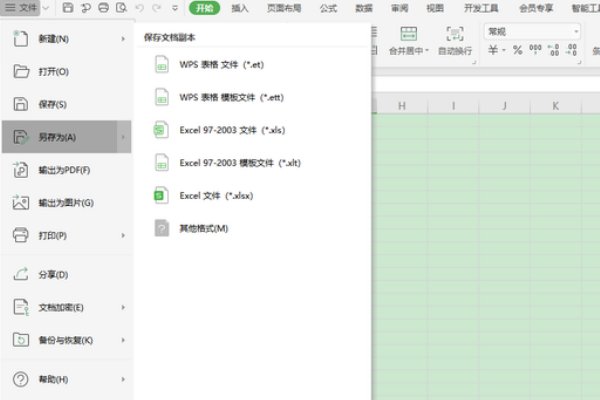This screenshot has width=600, height=400.
Task: Choose 打开(O) in the file menu
Action: coord(67,72)
